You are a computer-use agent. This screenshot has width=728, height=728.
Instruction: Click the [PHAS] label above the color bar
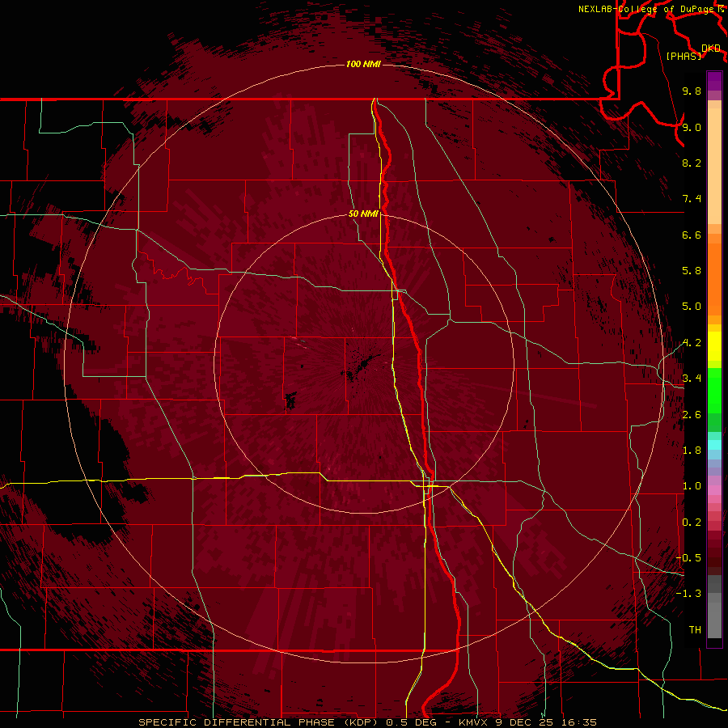click(x=684, y=56)
